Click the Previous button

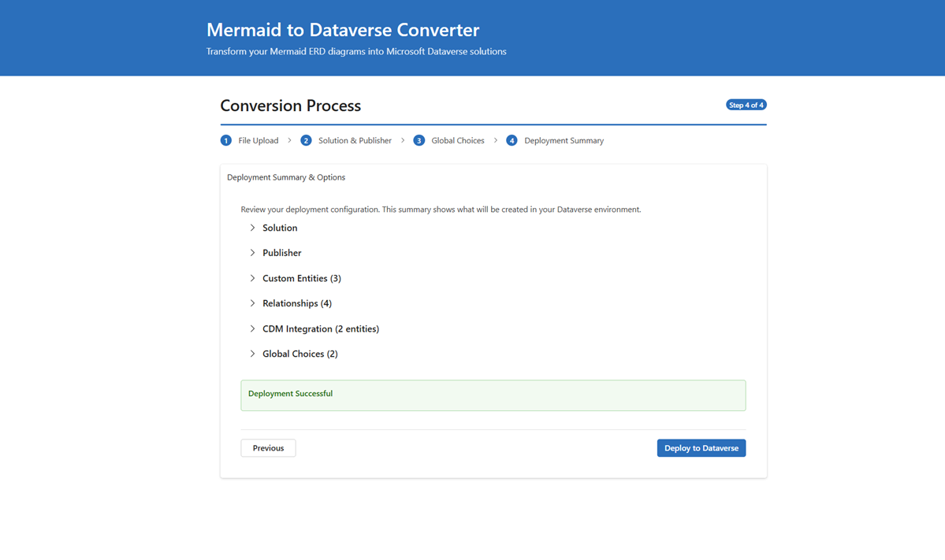tap(268, 447)
